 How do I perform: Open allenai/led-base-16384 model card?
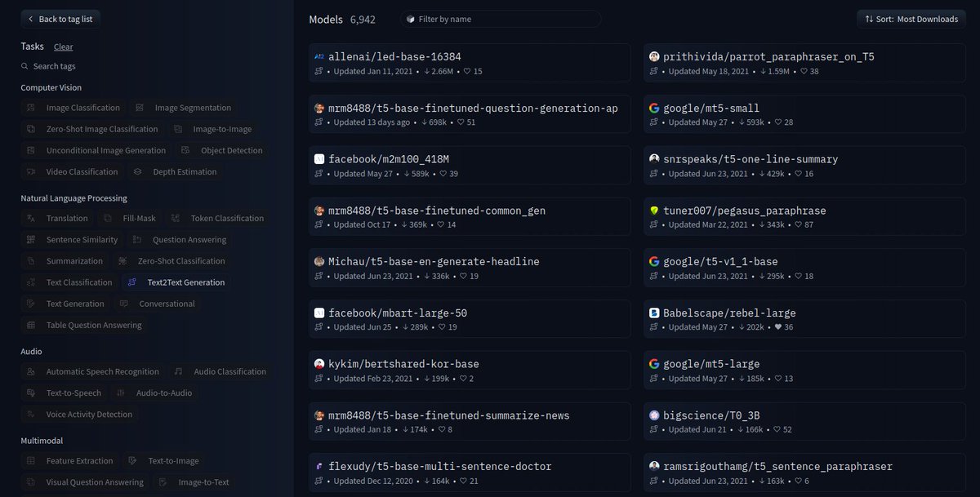470,64
